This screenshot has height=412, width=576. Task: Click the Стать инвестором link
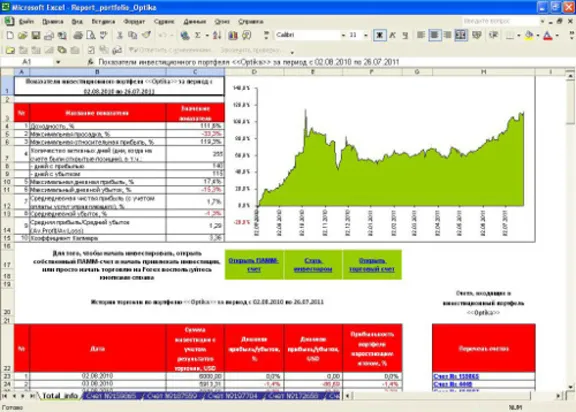pos(313,265)
